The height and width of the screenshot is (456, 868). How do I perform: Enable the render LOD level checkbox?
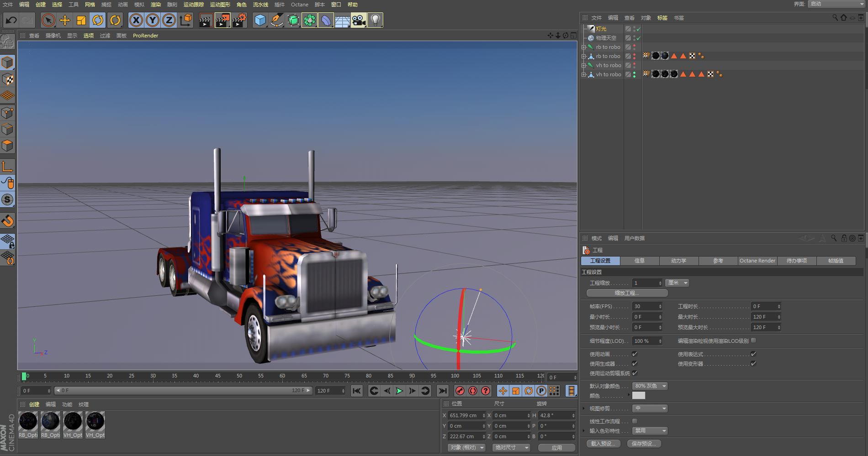click(753, 341)
